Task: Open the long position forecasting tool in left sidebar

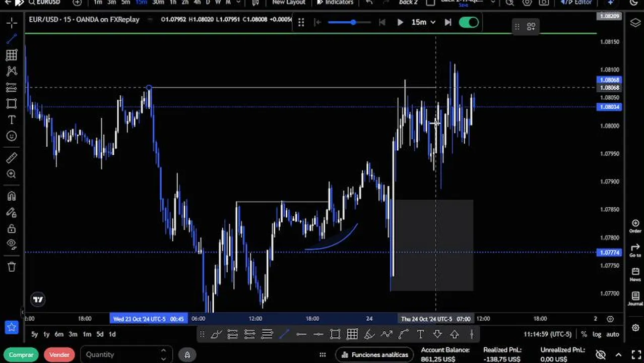Action: coord(12,88)
